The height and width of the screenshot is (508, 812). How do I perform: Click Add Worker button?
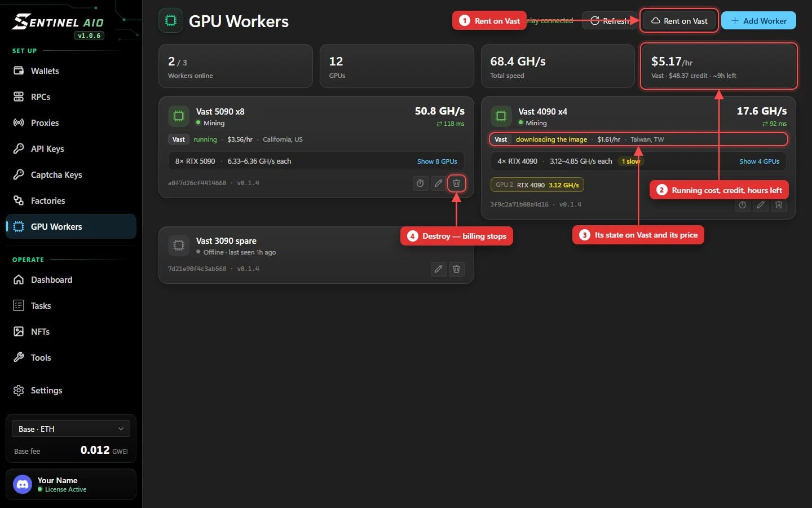(x=758, y=21)
